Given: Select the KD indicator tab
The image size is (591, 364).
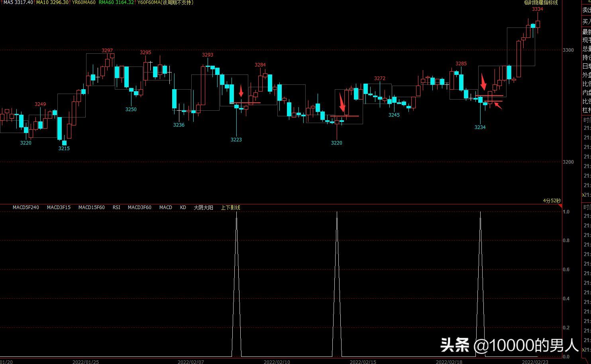Looking at the screenshot, I should coord(183,207).
